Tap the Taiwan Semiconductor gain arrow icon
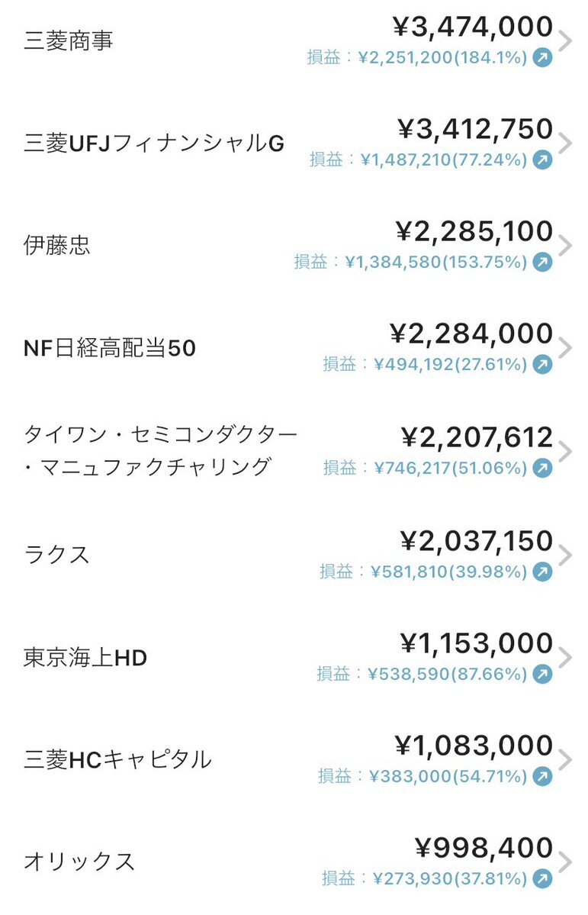This screenshot has width=588, height=915. 542,467
